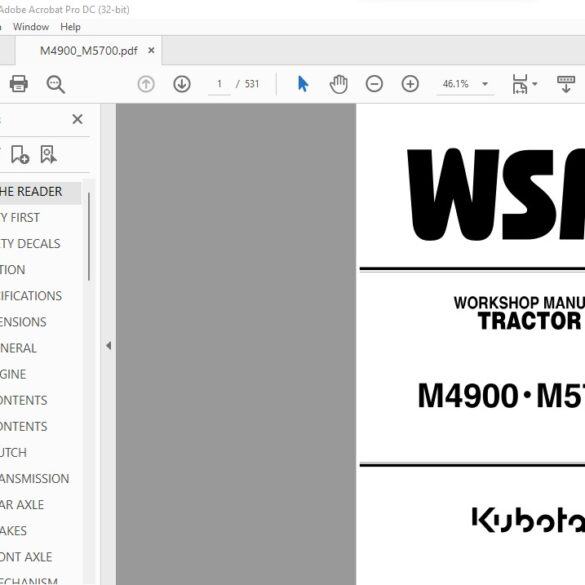Click the total page count '531'
Screen dimensions: 585x585
click(x=252, y=84)
